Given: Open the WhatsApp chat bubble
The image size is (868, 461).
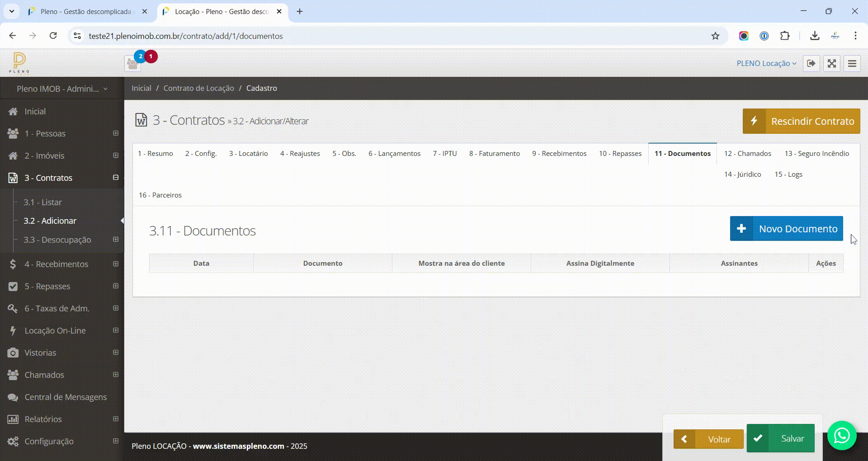Looking at the screenshot, I should pos(842,436).
